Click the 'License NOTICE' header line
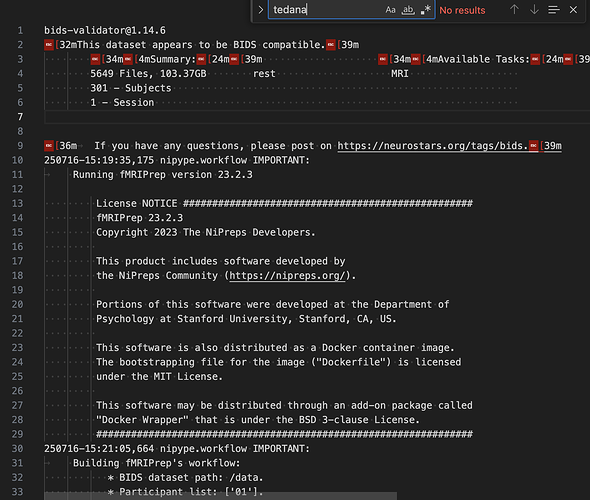This screenshot has width=590, height=500. 284,204
